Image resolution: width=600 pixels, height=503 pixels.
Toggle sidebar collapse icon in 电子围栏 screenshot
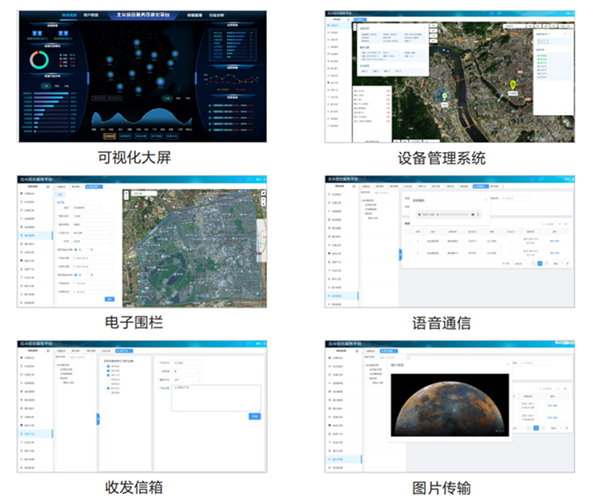pos(48,187)
